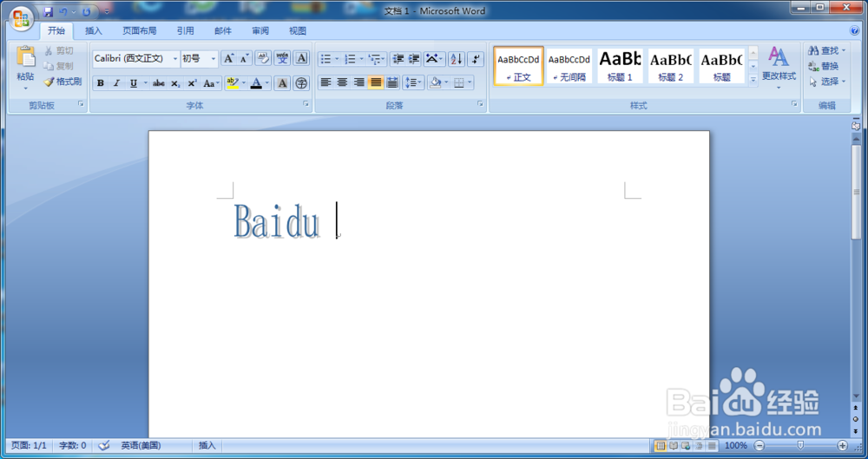This screenshot has width=868, height=459.
Task: Open the Change Case Aa dropdown
Action: [x=212, y=83]
